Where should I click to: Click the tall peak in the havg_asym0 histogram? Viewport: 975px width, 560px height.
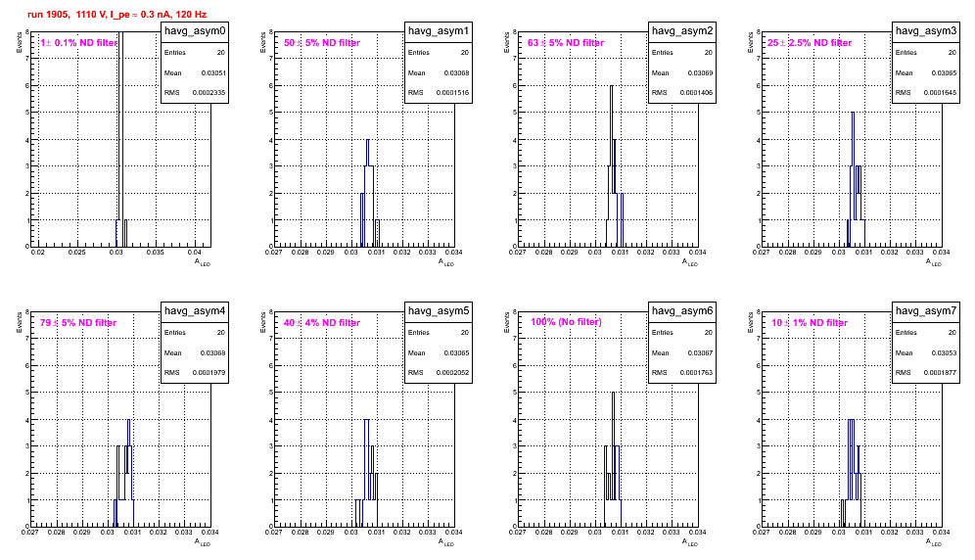pyautogui.click(x=120, y=137)
